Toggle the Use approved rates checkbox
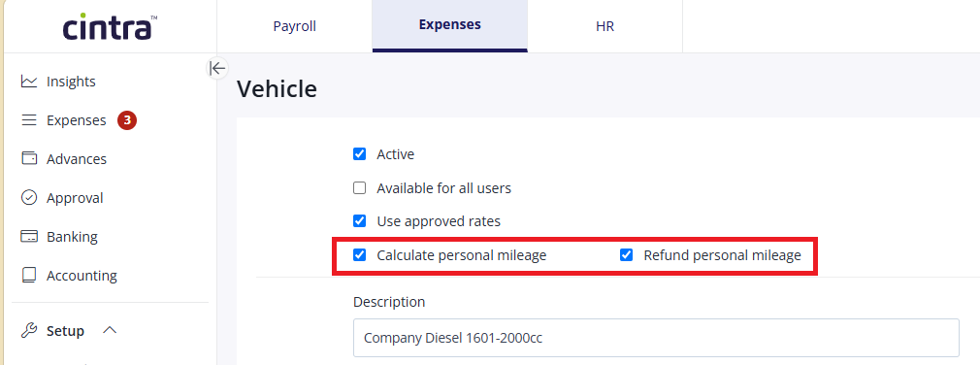This screenshot has width=980, height=365. [359, 220]
